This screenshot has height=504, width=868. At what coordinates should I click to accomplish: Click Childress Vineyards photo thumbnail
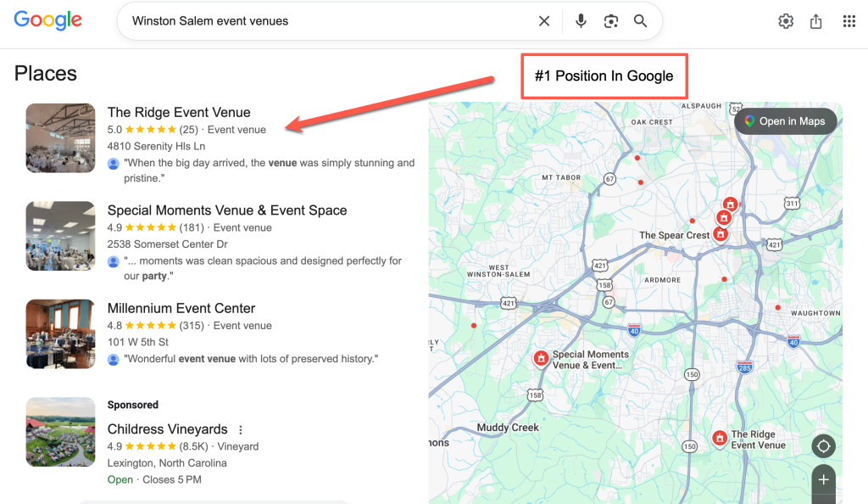click(x=60, y=432)
